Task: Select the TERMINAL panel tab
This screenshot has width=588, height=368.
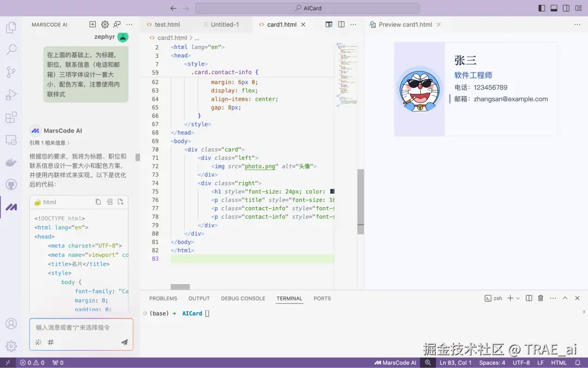Action: (289, 299)
